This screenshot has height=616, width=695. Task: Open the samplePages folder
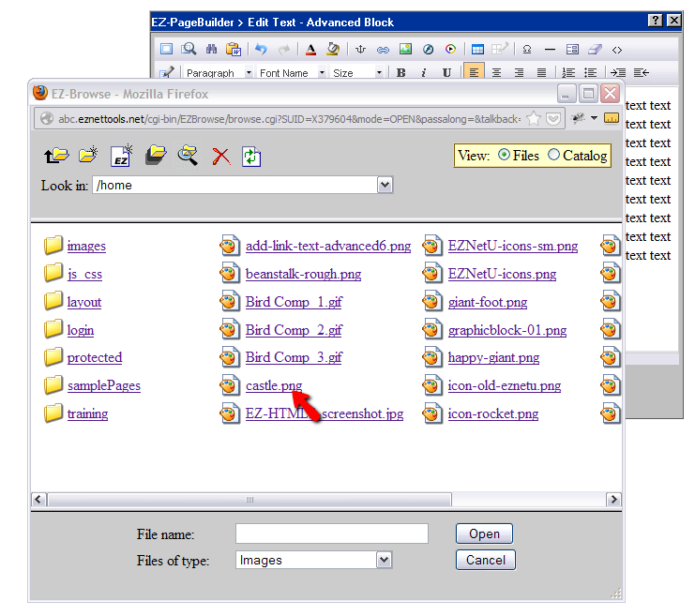tap(104, 385)
